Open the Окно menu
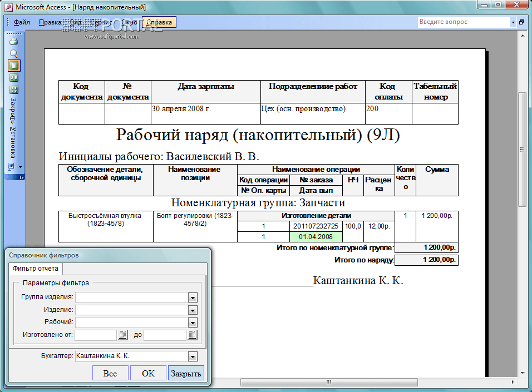This screenshot has width=532, height=392. pyautogui.click(x=129, y=22)
